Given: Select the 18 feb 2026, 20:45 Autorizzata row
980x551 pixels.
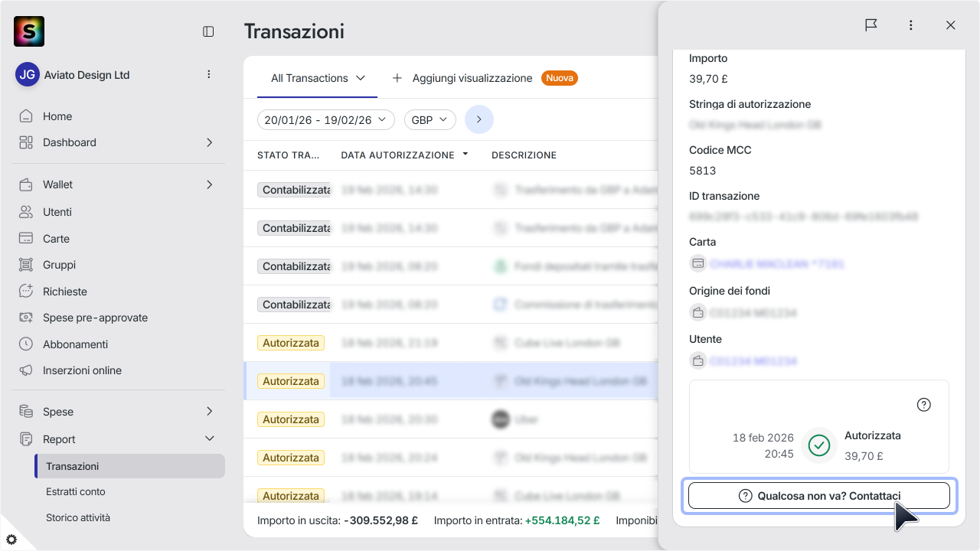Looking at the screenshot, I should 451,381.
